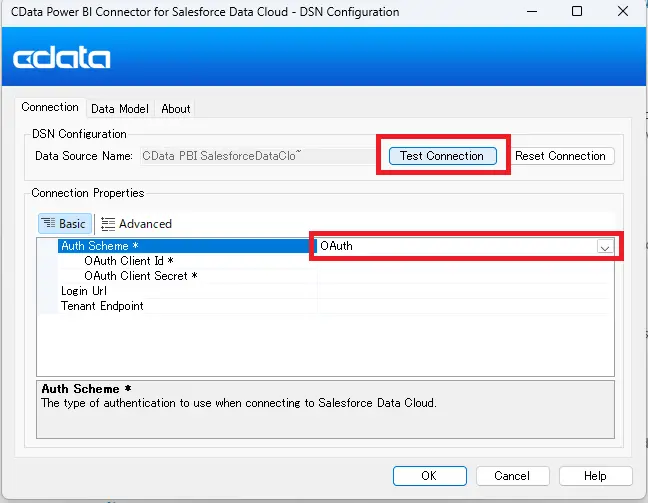Switch to the About tab

pos(176,109)
